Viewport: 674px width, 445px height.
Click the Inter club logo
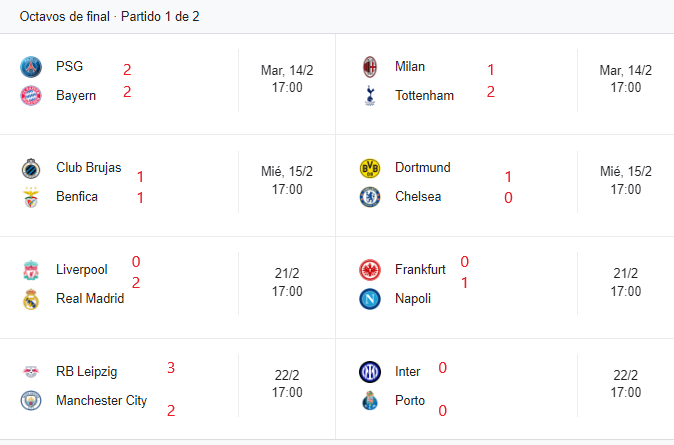pos(370,371)
